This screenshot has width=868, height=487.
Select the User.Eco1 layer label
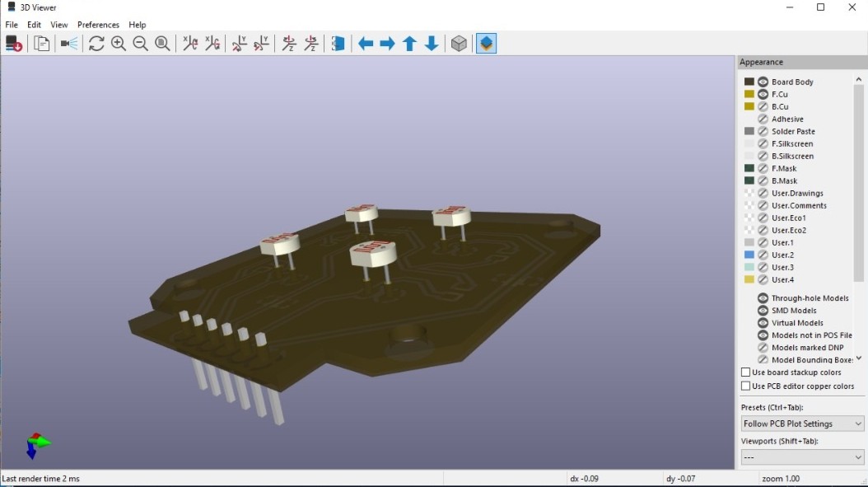[x=788, y=218]
